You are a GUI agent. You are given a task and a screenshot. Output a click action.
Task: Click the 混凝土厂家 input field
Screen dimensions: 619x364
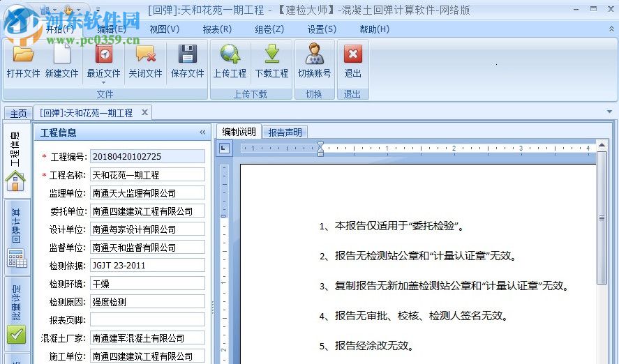click(x=148, y=338)
